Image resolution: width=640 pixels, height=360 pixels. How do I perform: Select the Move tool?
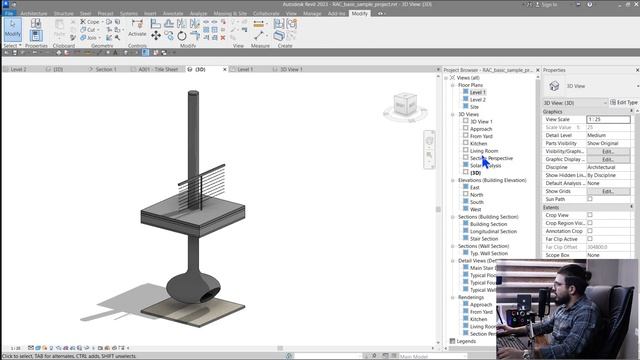pos(156,36)
